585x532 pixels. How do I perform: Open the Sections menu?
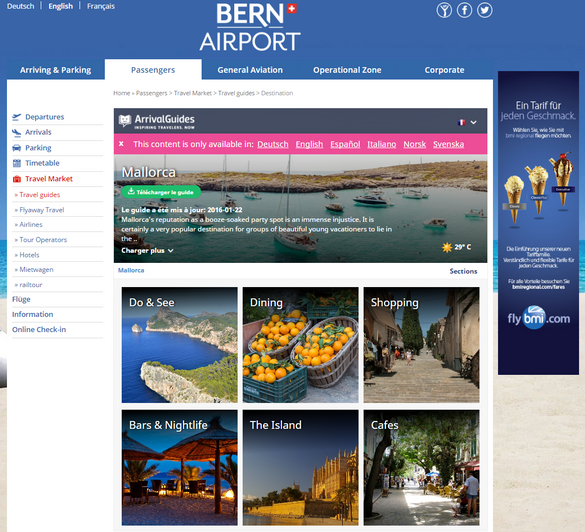[463, 271]
